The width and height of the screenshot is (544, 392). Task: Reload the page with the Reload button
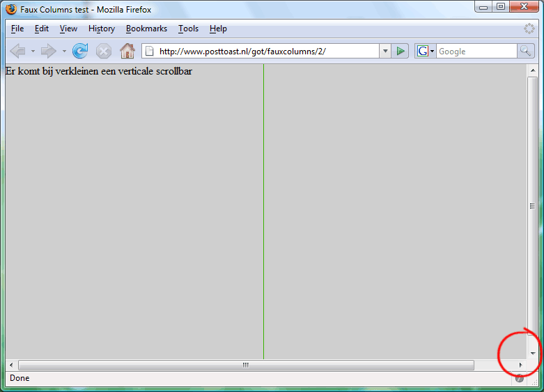80,52
